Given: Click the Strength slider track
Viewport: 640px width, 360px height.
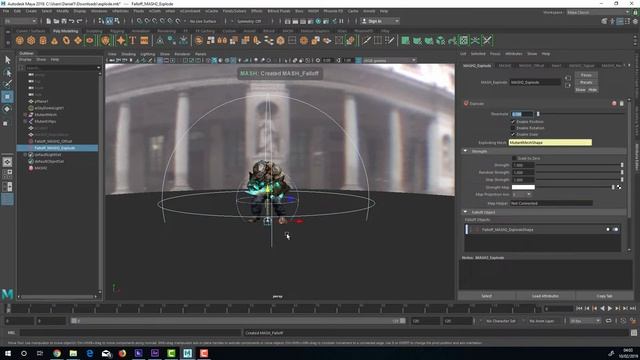Looking at the screenshot, I should [579, 165].
